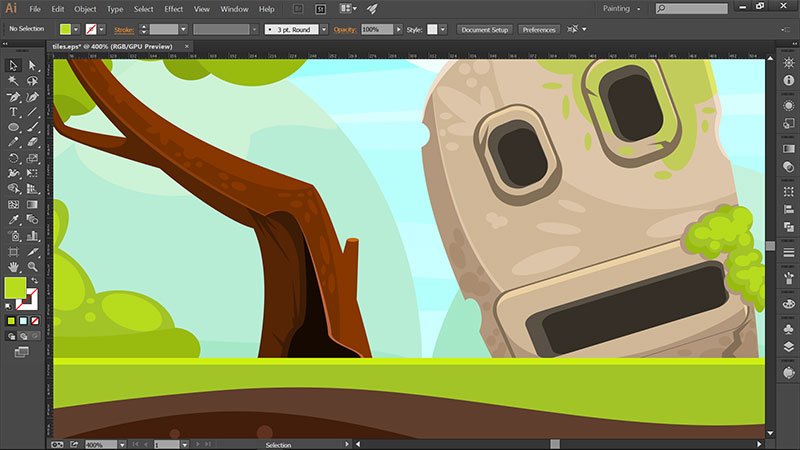The width and height of the screenshot is (800, 450).
Task: Open the 3 pt. Round brush dropdown
Action: (x=323, y=30)
